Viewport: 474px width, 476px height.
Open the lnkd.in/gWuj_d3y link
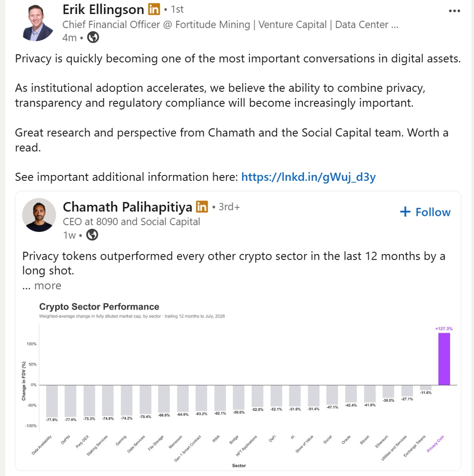309,177
